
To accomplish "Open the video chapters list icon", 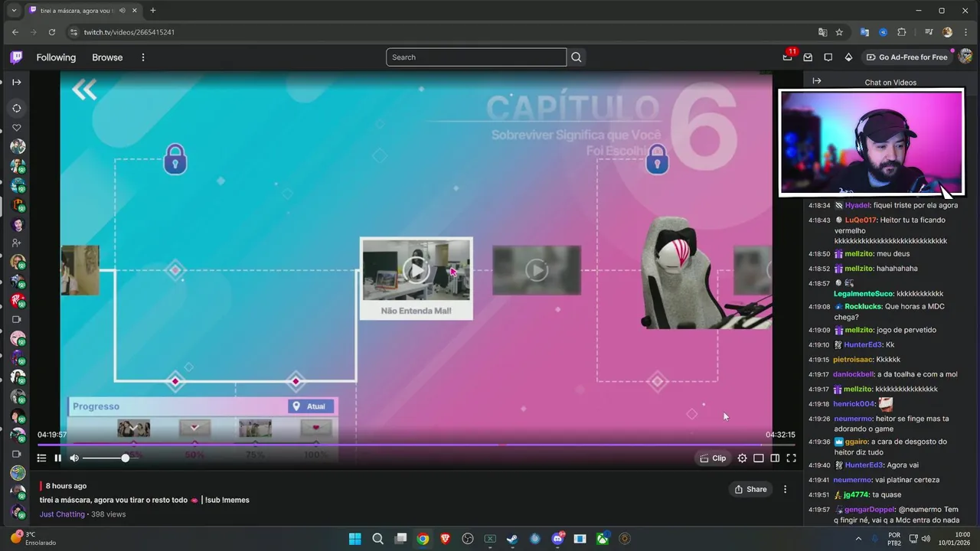I will pyautogui.click(x=41, y=458).
